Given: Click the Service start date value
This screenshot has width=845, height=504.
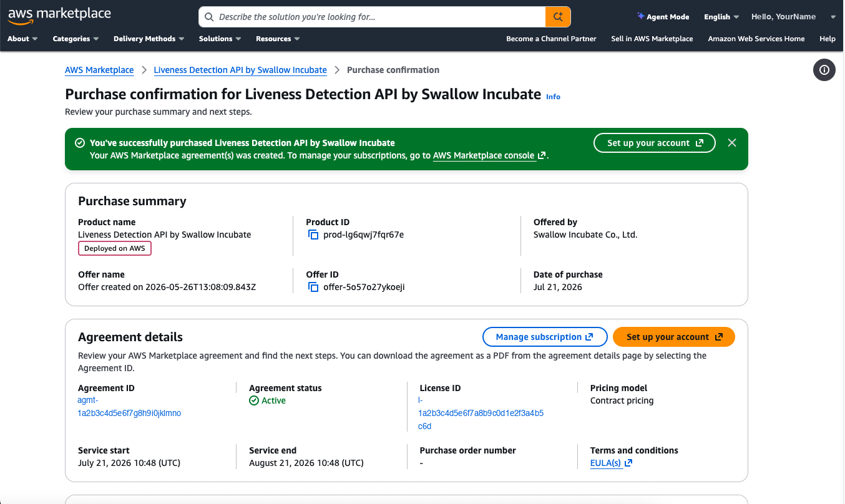Looking at the screenshot, I should point(129,463).
